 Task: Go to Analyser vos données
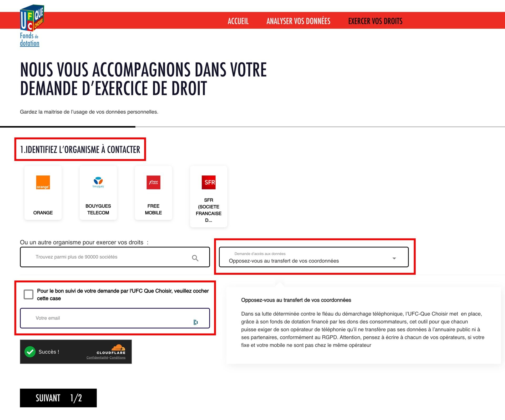click(x=298, y=21)
